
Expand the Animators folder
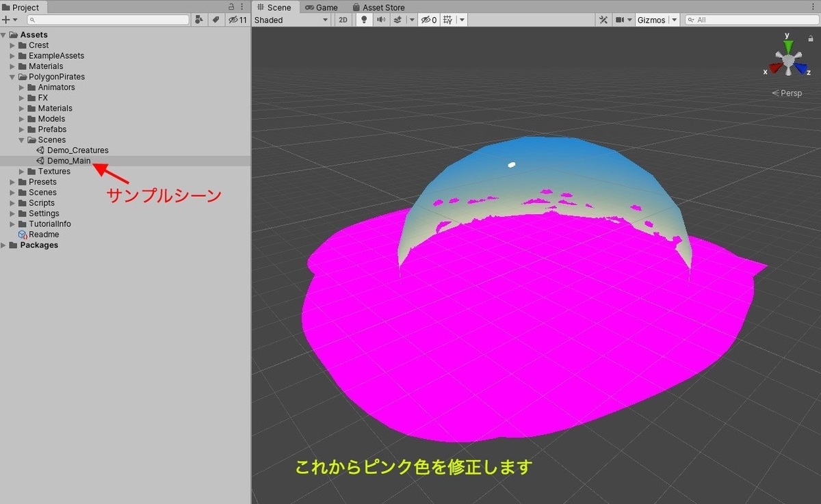coord(22,88)
